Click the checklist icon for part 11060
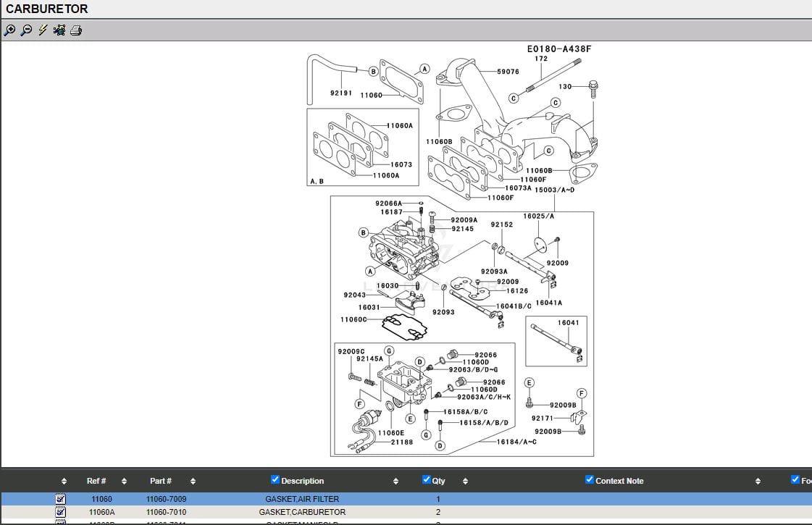The width and height of the screenshot is (812, 525). click(61, 499)
